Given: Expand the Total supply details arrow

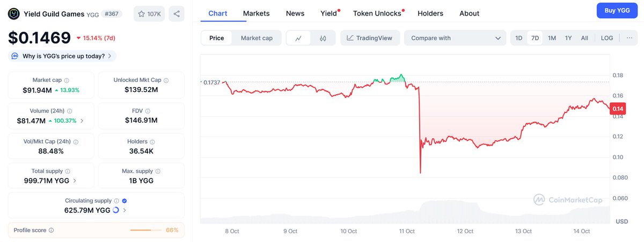Looking at the screenshot, I should (75, 181).
